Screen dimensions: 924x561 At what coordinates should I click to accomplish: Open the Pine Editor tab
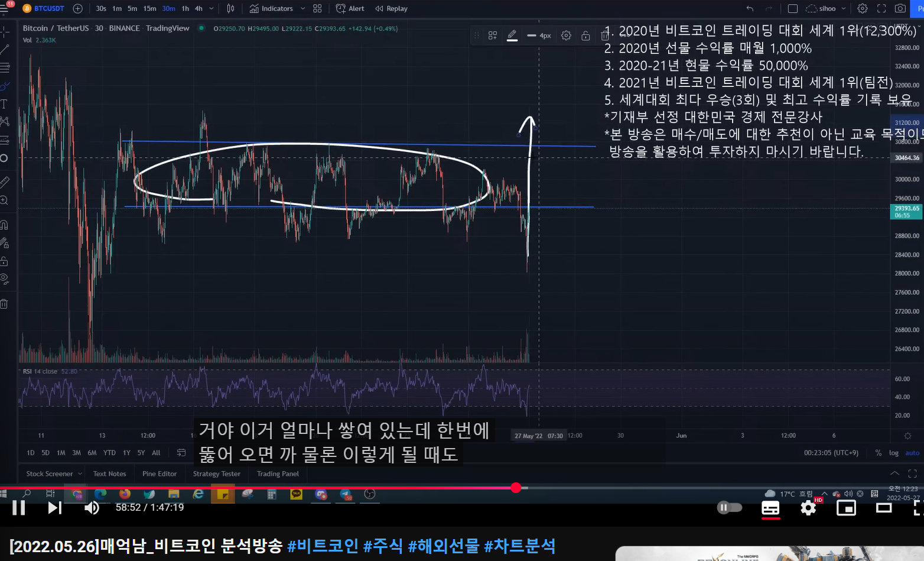pos(160,474)
